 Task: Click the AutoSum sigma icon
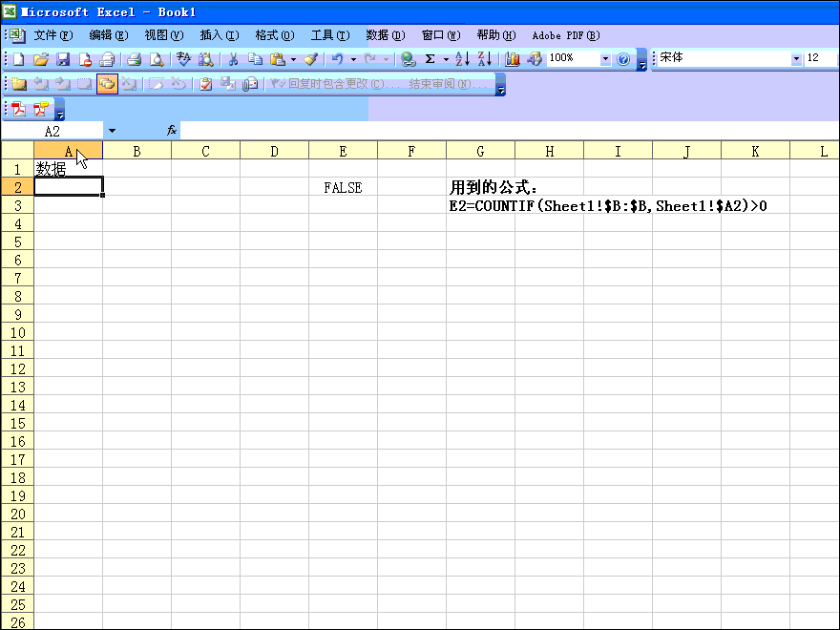430,59
